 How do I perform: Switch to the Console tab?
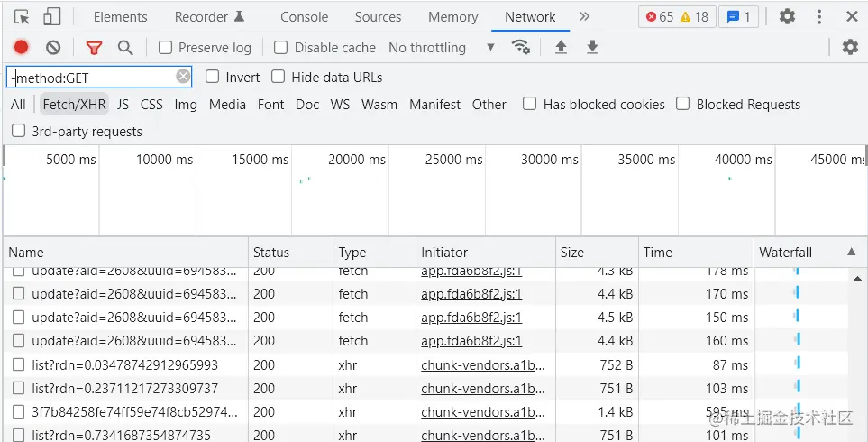(304, 16)
